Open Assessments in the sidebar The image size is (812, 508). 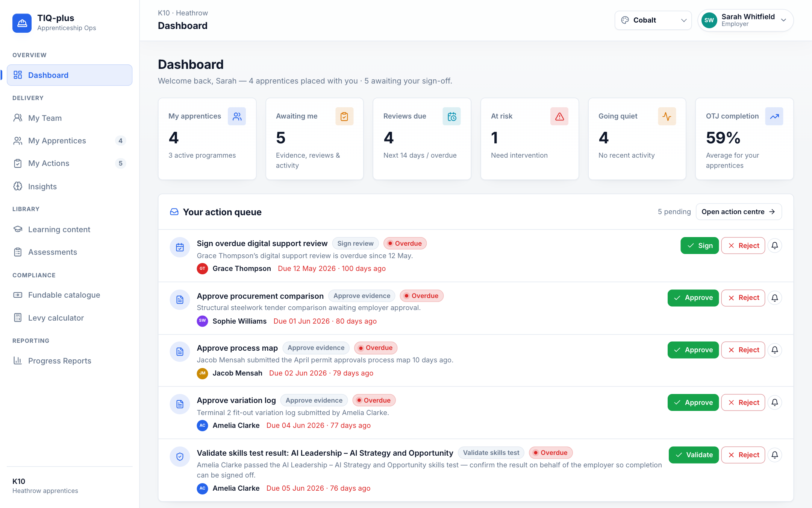pos(70,252)
